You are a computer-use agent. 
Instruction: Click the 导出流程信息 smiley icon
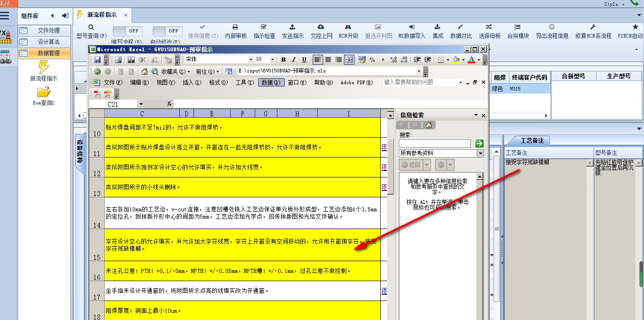point(552,27)
